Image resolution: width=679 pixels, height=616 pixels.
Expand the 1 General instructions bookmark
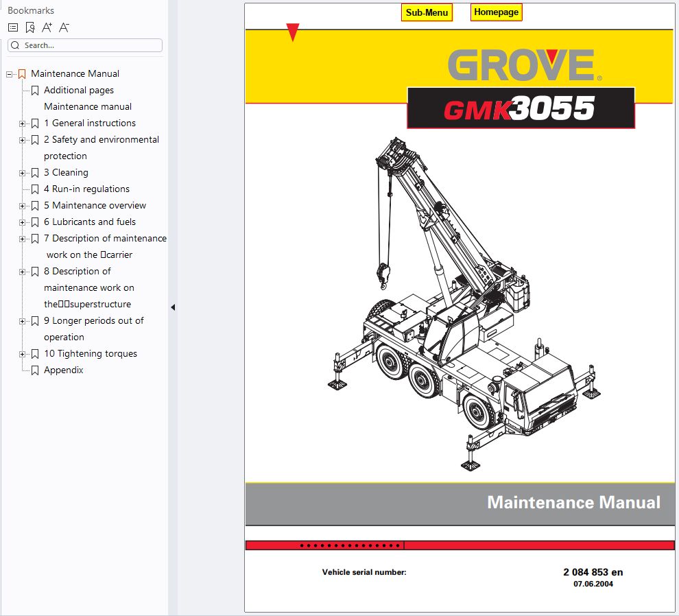pyautogui.click(x=22, y=124)
